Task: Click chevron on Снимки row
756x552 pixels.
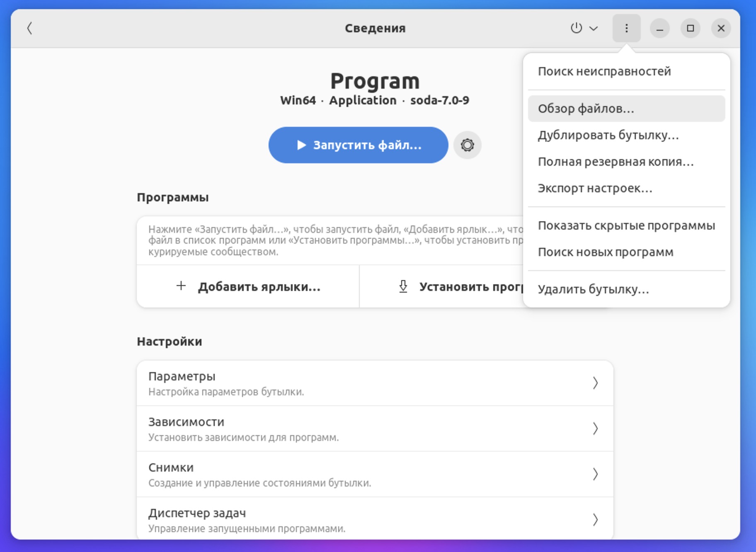Action: click(x=595, y=474)
